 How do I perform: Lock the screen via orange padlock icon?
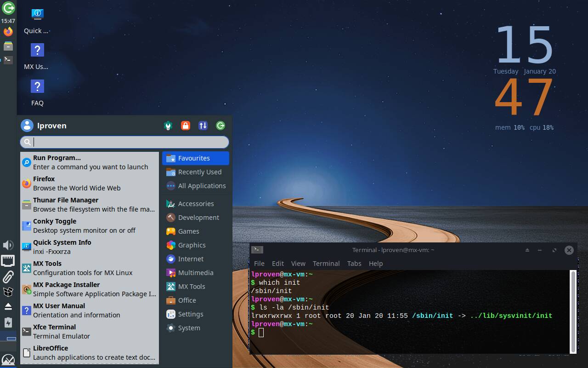(186, 125)
